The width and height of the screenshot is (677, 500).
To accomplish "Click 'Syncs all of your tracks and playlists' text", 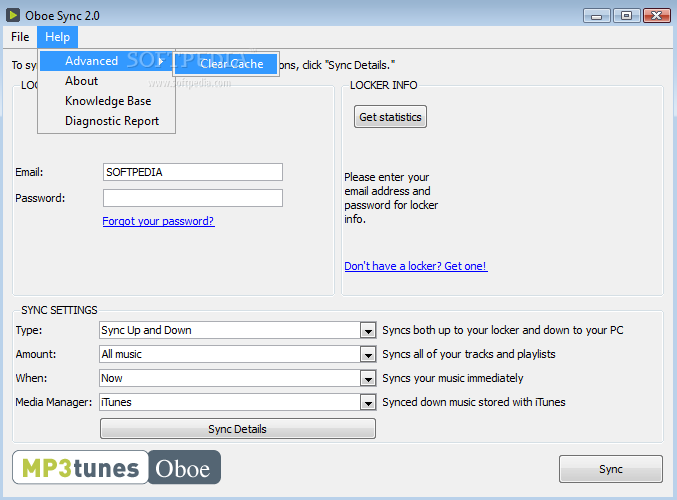I will pyautogui.click(x=468, y=354).
